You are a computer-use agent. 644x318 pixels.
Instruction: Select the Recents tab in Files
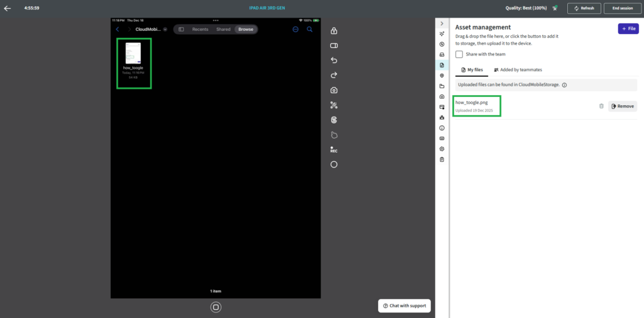coord(200,30)
